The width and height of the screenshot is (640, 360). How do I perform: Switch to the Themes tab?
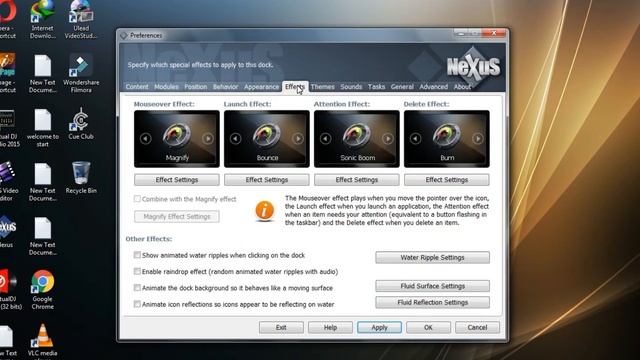[322, 87]
